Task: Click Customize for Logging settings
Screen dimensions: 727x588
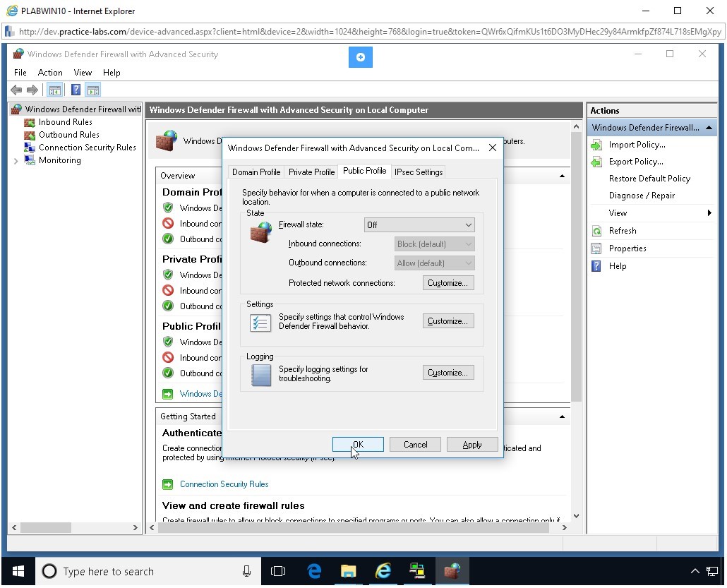Action: tap(448, 373)
